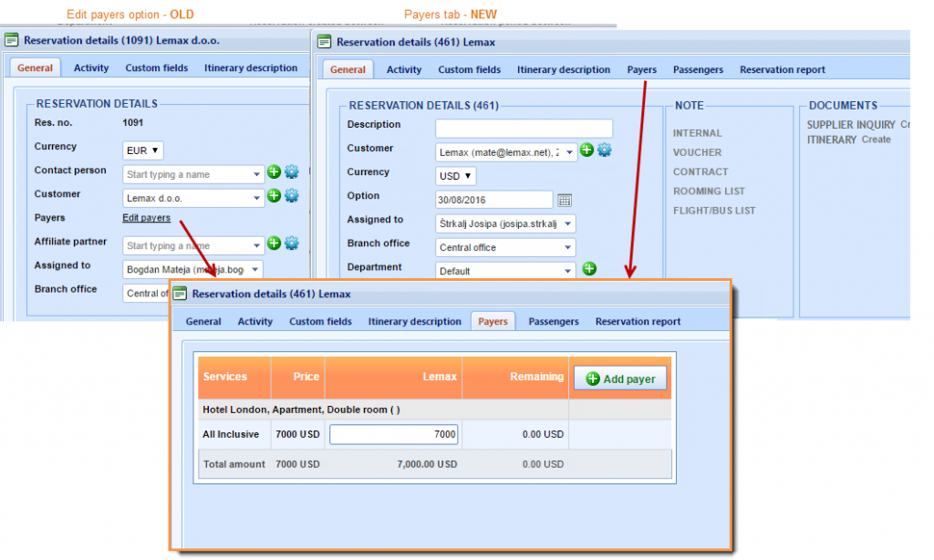Image resolution: width=934 pixels, height=560 pixels.
Task: Create Itinerary document link
Action: (877, 140)
